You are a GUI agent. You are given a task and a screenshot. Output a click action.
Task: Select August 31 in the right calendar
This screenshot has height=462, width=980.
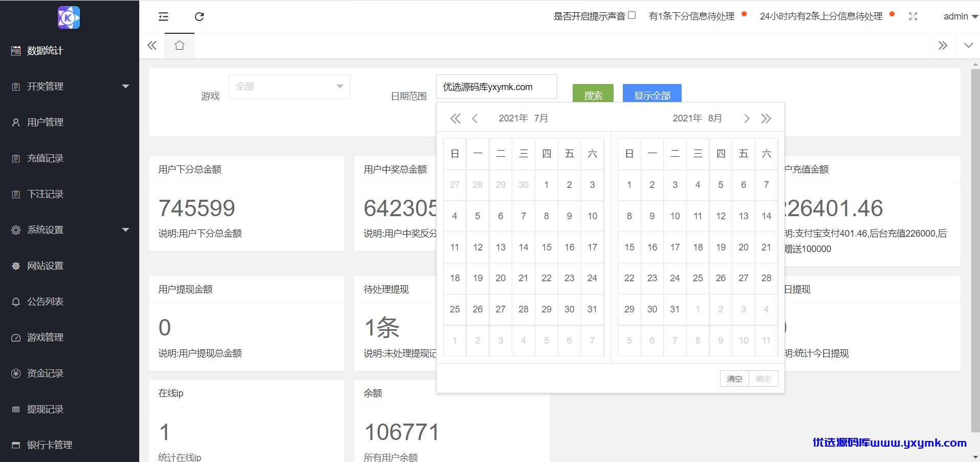(675, 309)
